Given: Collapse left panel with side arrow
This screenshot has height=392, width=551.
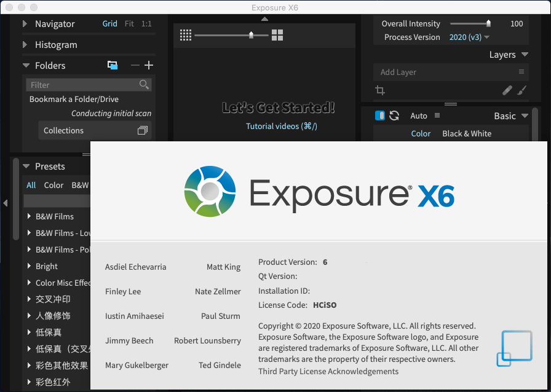Looking at the screenshot, I should (x=6, y=203).
